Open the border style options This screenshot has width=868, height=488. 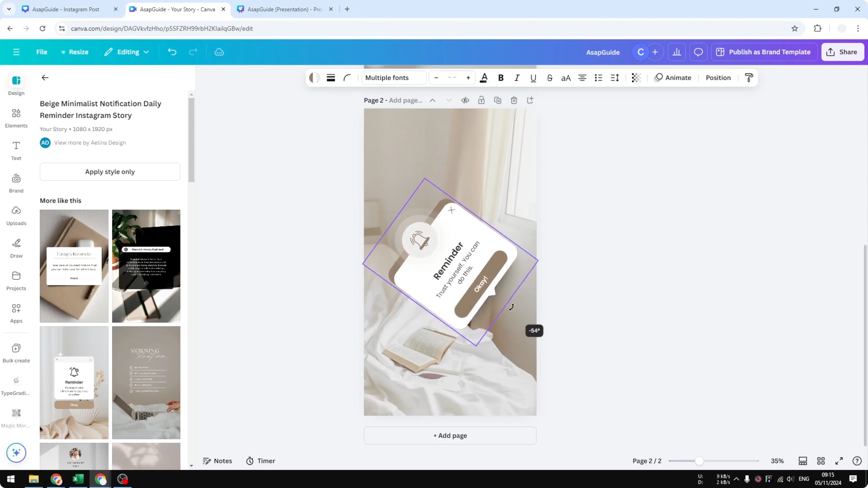[x=331, y=78]
